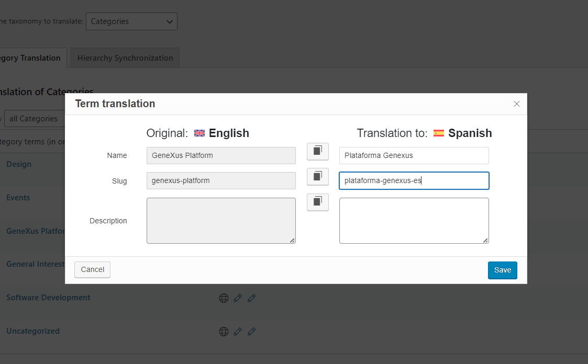Open the Software Development category link
Image resolution: width=588 pixels, height=364 pixels.
pyautogui.click(x=48, y=298)
